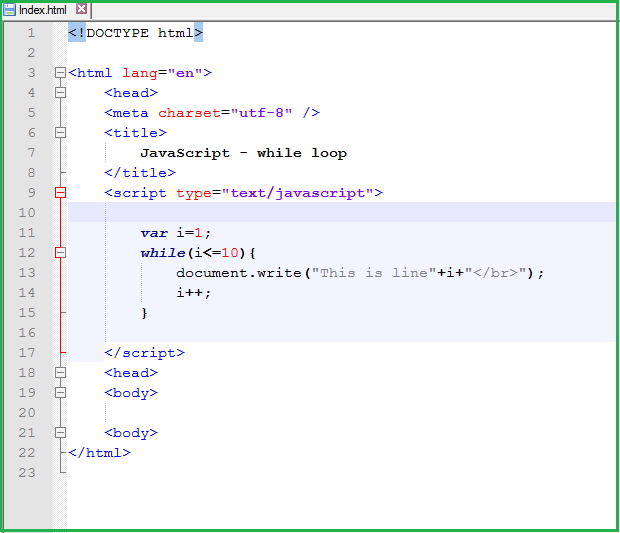Image resolution: width=620 pixels, height=533 pixels.
Task: Click the 'JavaScript - while loop' title text
Action: [244, 153]
